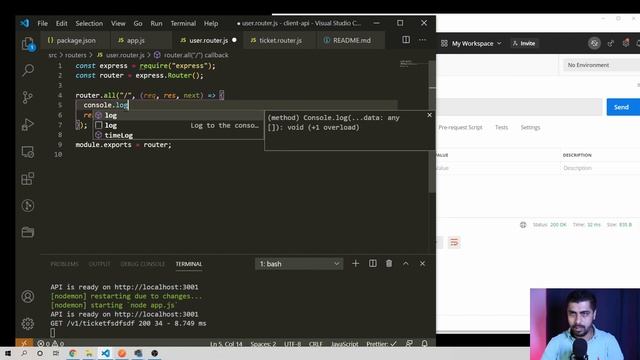Image resolution: width=640 pixels, height=360 pixels.
Task: Click the Invite button in Postman
Action: pos(524,43)
